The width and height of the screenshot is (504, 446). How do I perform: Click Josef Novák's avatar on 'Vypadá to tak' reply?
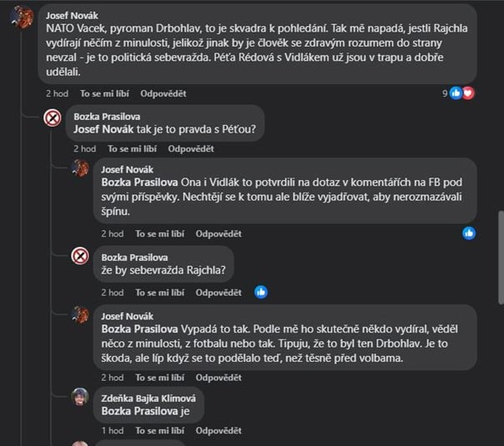coord(81,315)
